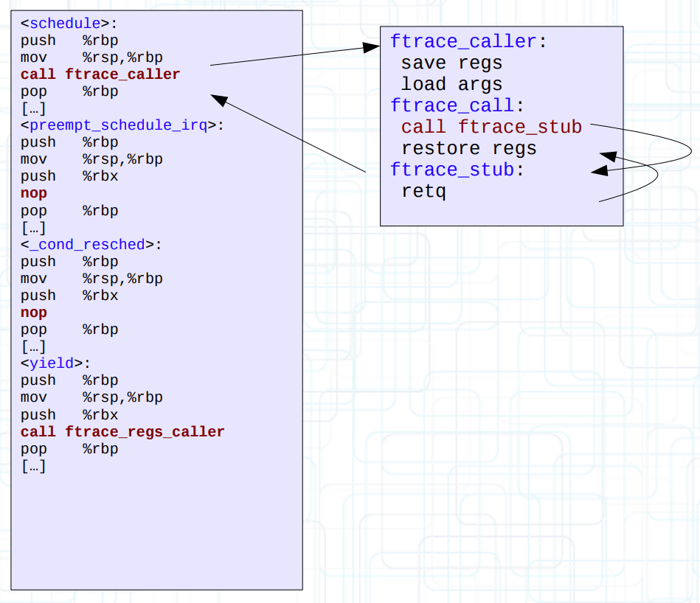Click arrowhead pointing at schedule's pop line
Image resolution: width=700 pixels, height=603 pixels.
(218, 98)
